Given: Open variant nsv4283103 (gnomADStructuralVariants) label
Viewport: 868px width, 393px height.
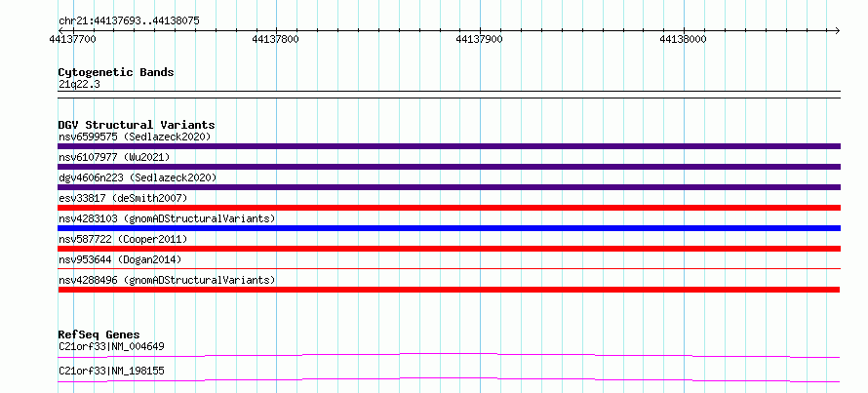Looking at the screenshot, I should pyautogui.click(x=167, y=218).
